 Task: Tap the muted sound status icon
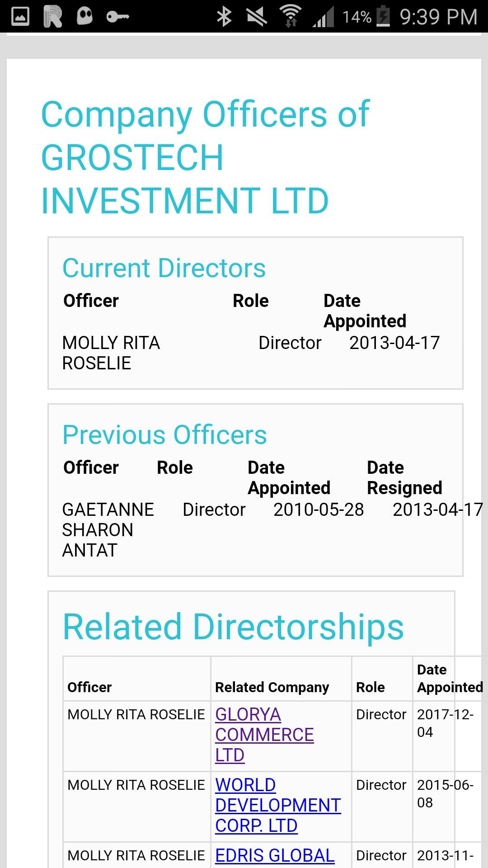pyautogui.click(x=257, y=17)
